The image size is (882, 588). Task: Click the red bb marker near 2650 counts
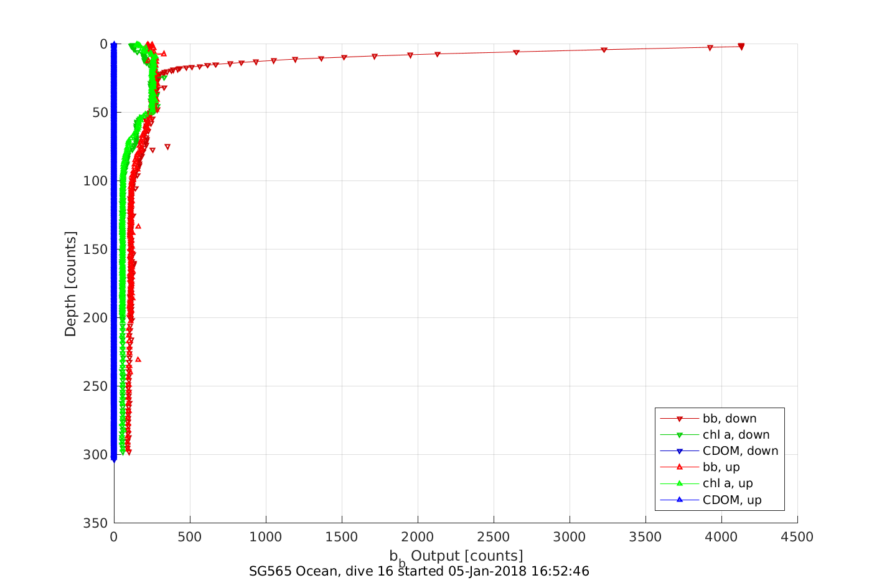point(516,52)
